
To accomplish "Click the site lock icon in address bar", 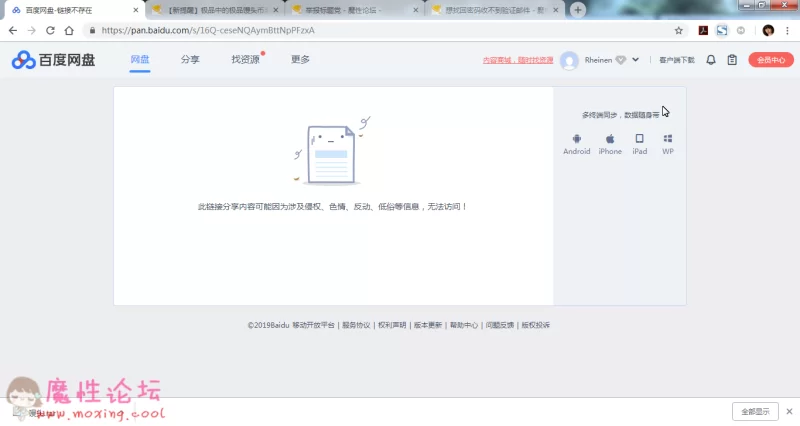I will 92,31.
